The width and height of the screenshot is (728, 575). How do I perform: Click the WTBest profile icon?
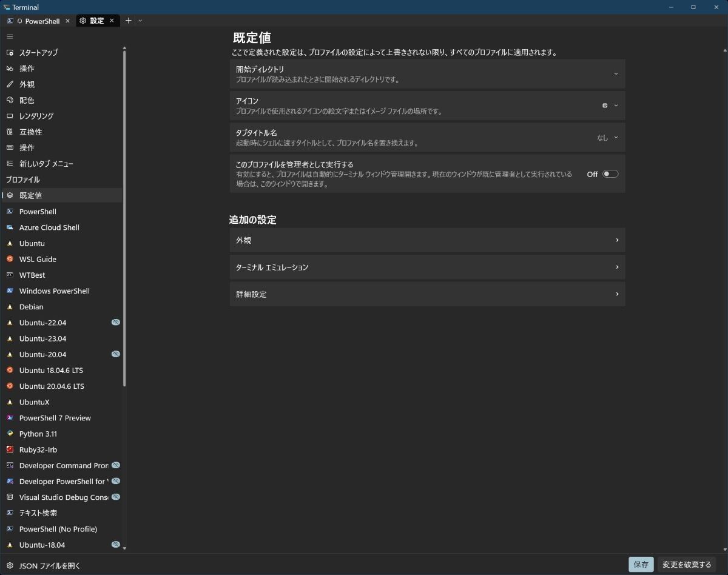click(x=10, y=275)
